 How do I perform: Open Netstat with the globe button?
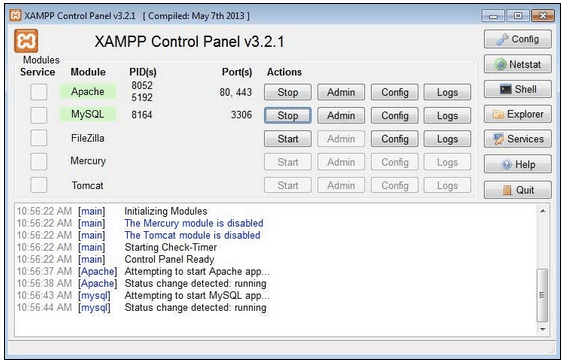coord(518,64)
